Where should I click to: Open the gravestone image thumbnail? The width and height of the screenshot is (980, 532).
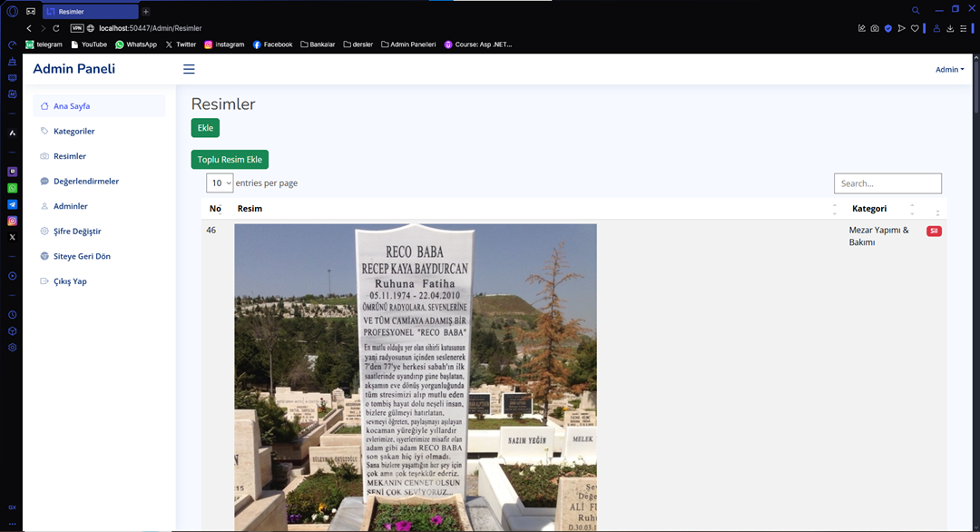point(415,376)
